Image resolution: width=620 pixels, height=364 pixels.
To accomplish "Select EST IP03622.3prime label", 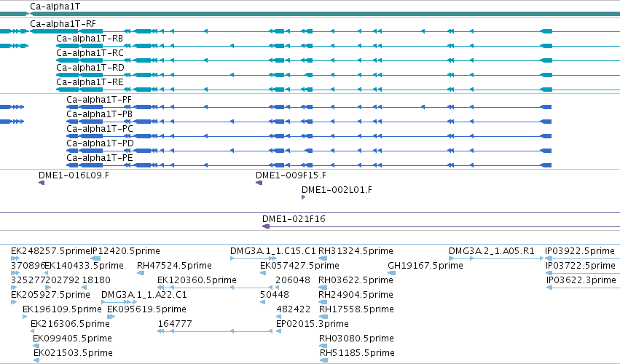I will coord(581,280).
